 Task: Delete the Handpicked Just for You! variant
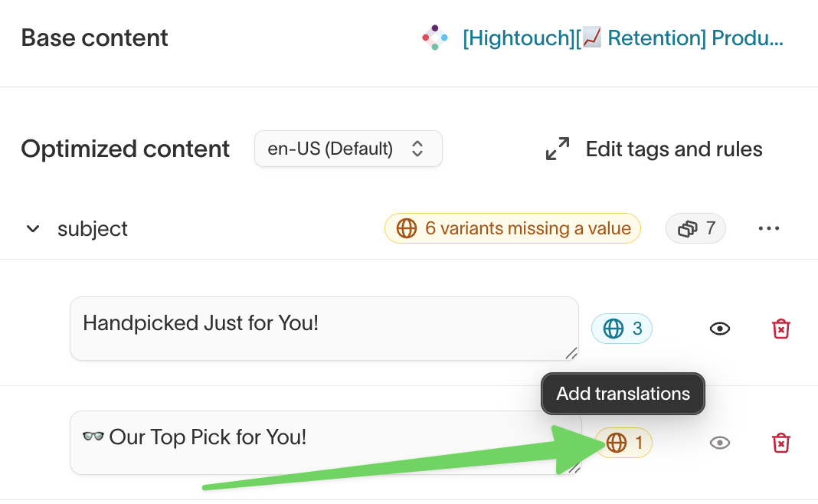coord(781,329)
